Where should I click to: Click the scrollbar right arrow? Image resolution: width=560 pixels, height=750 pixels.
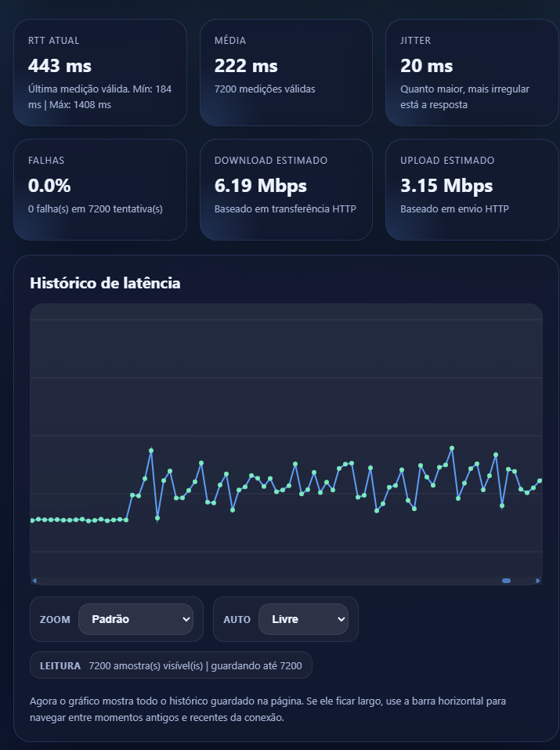tap(539, 580)
